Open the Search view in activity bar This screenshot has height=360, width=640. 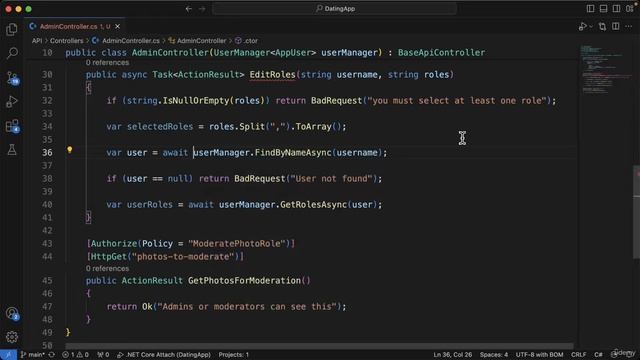click(x=12, y=53)
